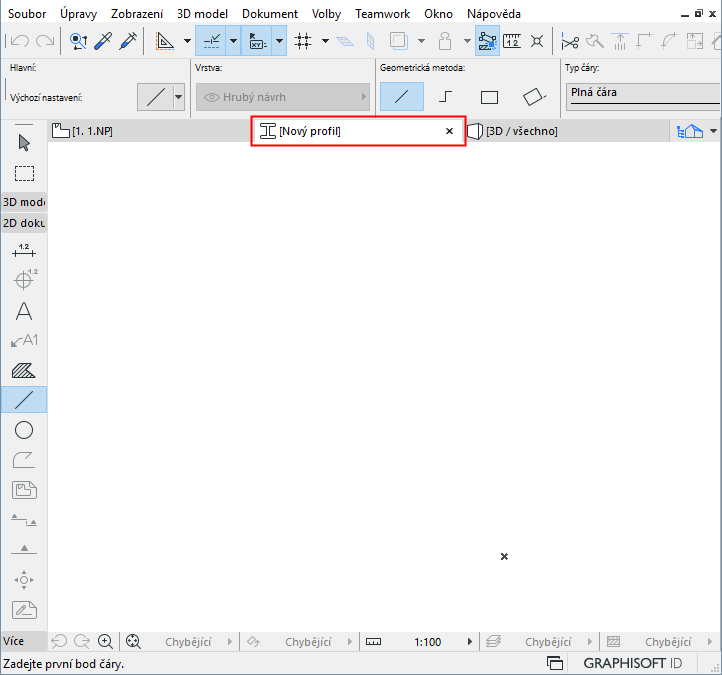This screenshot has width=722, height=675.
Task: Open the navigator popup icon
Action: (x=690, y=131)
